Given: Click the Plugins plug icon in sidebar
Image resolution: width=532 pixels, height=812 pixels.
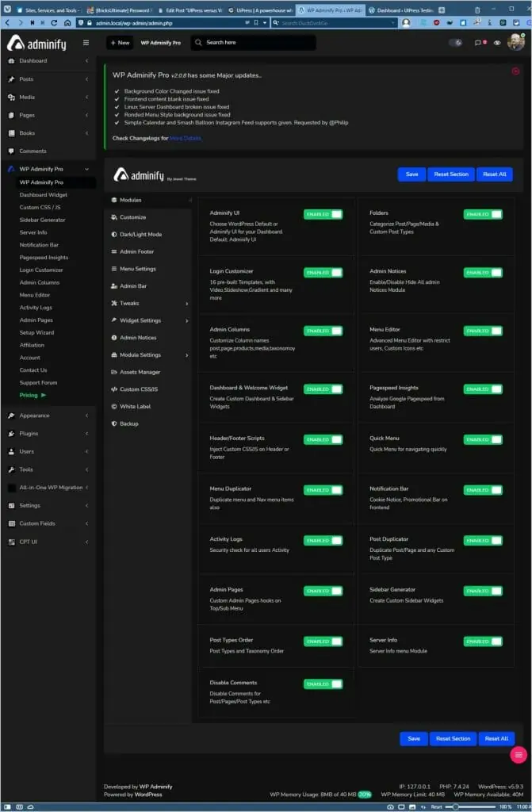Looking at the screenshot, I should (x=11, y=434).
